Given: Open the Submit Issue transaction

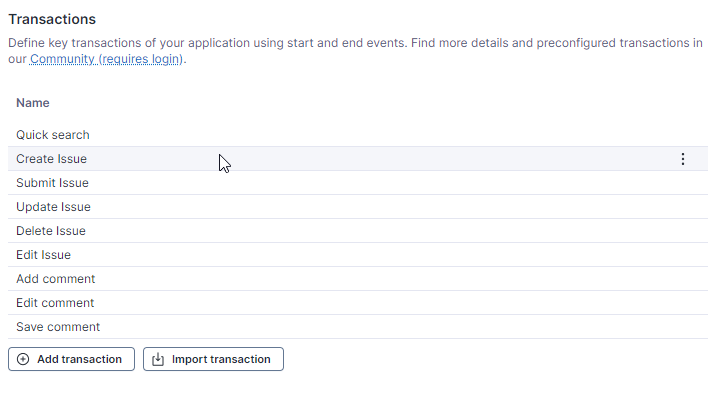Looking at the screenshot, I should tap(52, 183).
